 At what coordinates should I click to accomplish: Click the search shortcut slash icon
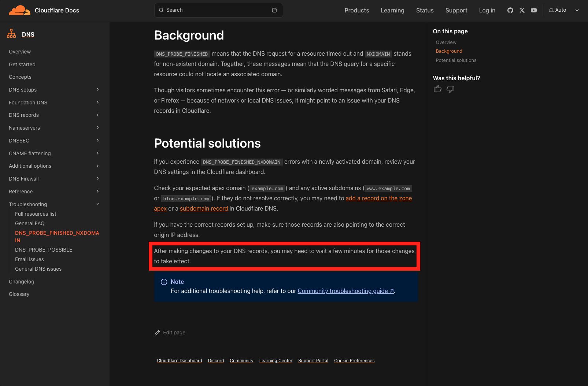pyautogui.click(x=274, y=10)
